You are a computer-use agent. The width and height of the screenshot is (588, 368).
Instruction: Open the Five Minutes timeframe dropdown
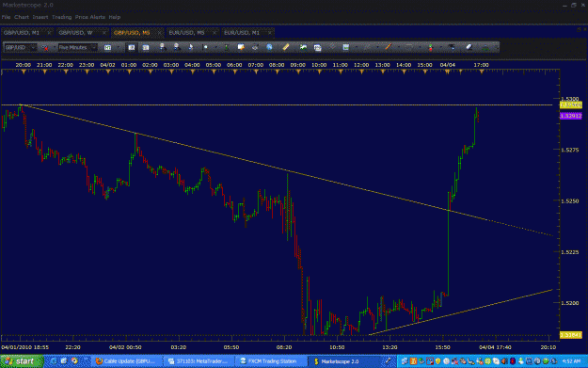(x=78, y=48)
